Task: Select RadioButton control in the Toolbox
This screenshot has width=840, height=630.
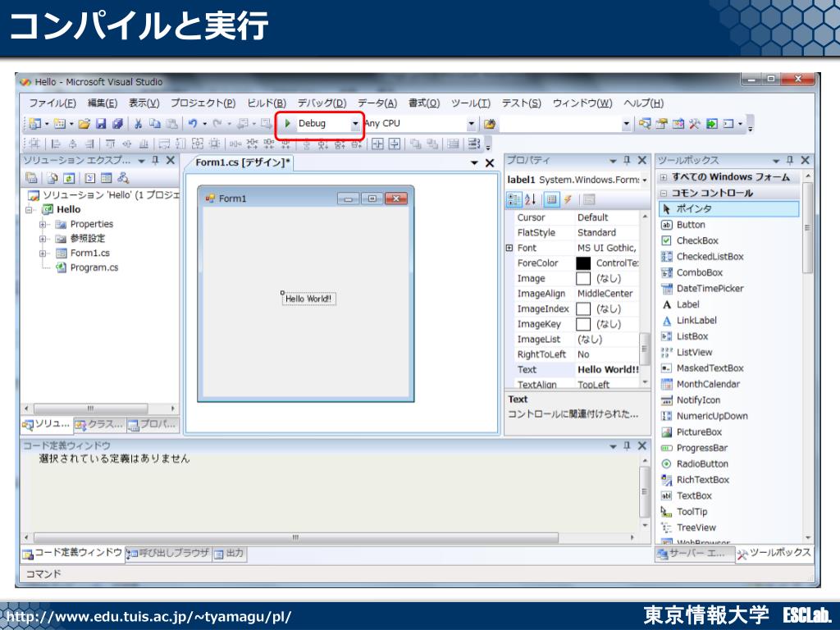Action: 702,464
